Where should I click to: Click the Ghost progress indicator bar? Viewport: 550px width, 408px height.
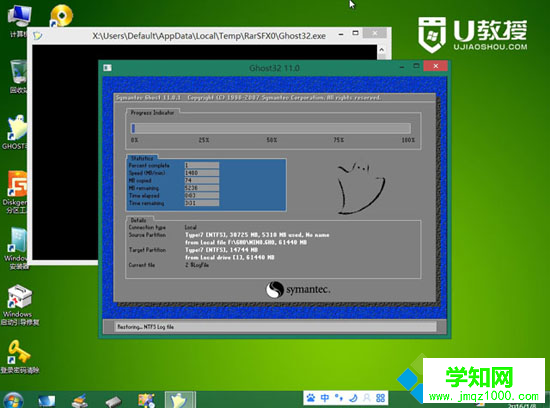pyautogui.click(x=271, y=128)
